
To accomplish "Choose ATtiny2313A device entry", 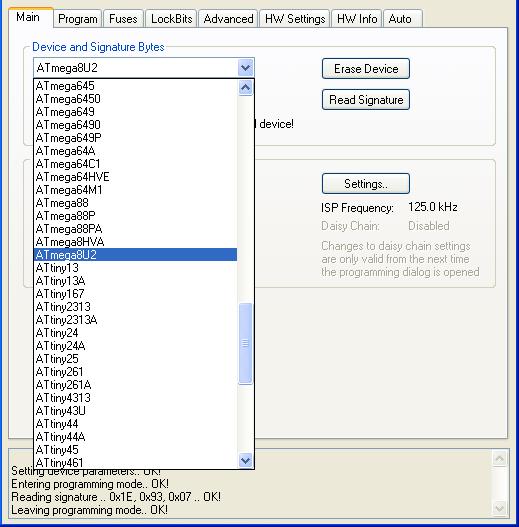I will pyautogui.click(x=135, y=320).
